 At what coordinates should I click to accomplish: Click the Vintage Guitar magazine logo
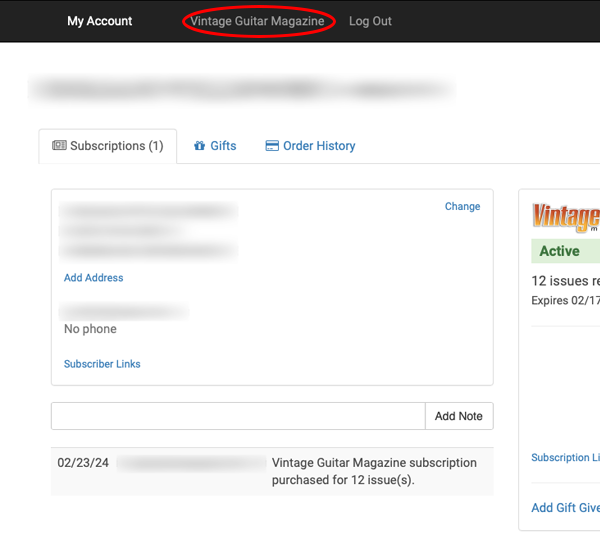tap(566, 217)
